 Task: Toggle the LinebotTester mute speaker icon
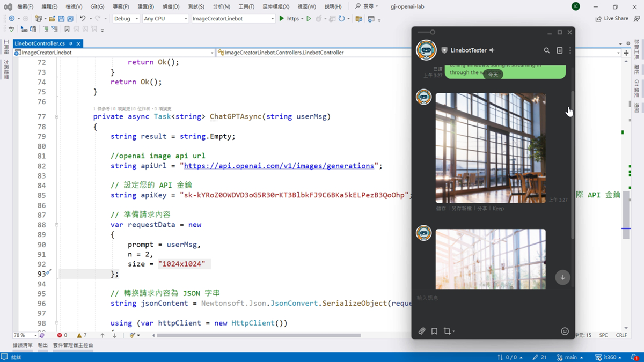coord(492,50)
